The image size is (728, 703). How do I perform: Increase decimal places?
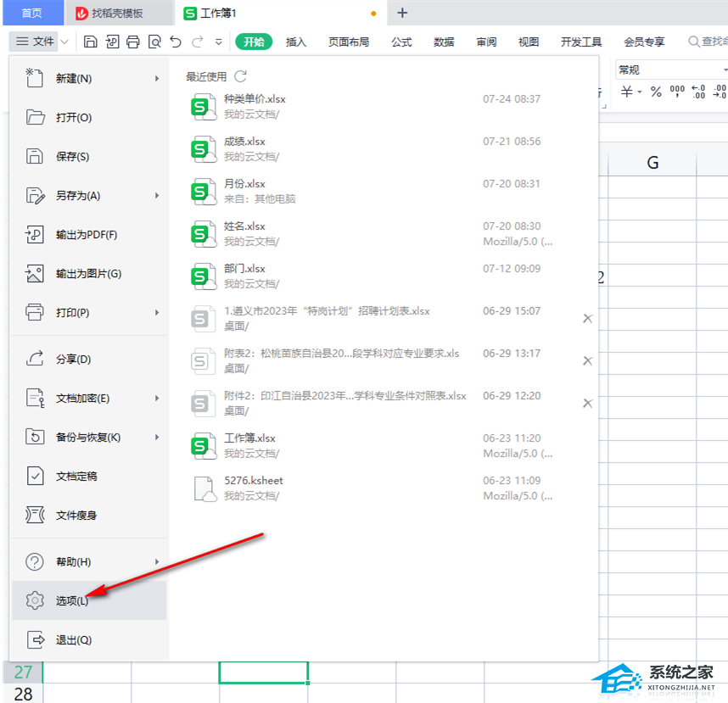coord(698,92)
